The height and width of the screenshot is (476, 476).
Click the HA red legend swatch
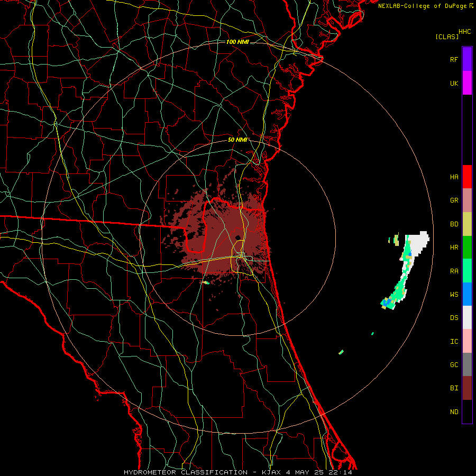click(467, 177)
